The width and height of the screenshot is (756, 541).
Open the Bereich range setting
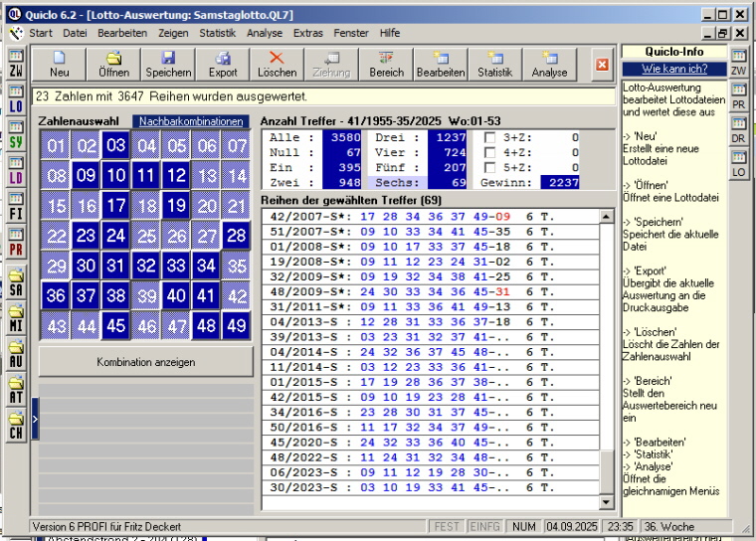pos(386,64)
